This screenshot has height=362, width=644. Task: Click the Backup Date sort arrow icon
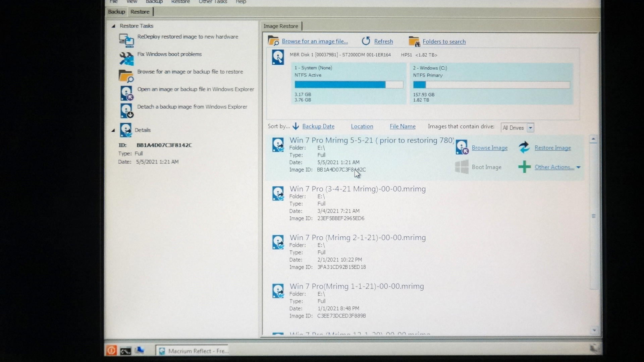point(296,126)
